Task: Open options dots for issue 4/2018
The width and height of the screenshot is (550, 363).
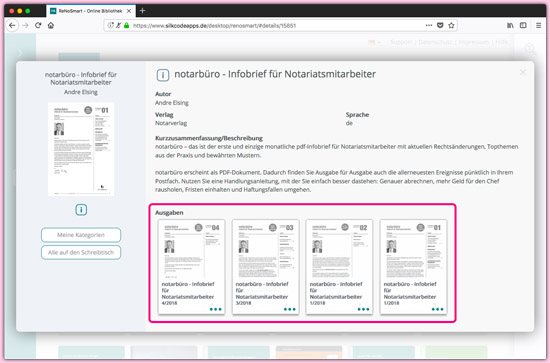Action: [x=215, y=309]
